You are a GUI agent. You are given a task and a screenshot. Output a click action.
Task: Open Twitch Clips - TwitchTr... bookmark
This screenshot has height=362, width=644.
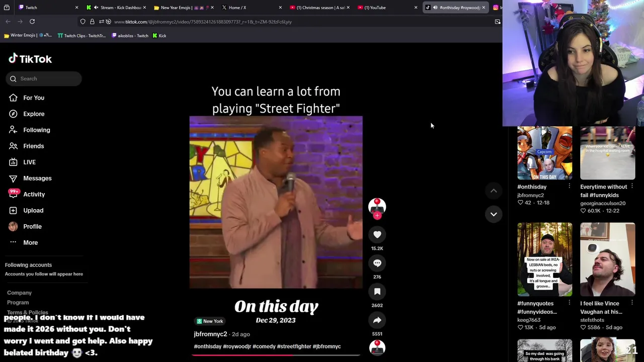[82, 36]
